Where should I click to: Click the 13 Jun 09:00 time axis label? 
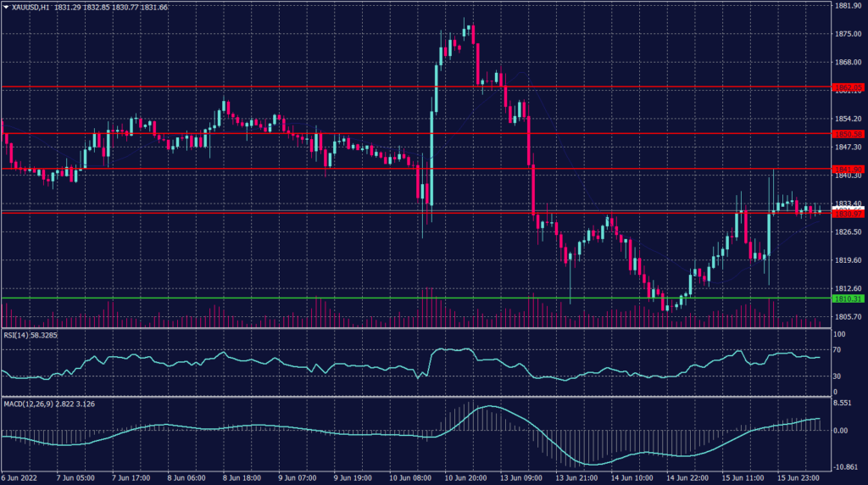[x=521, y=477]
